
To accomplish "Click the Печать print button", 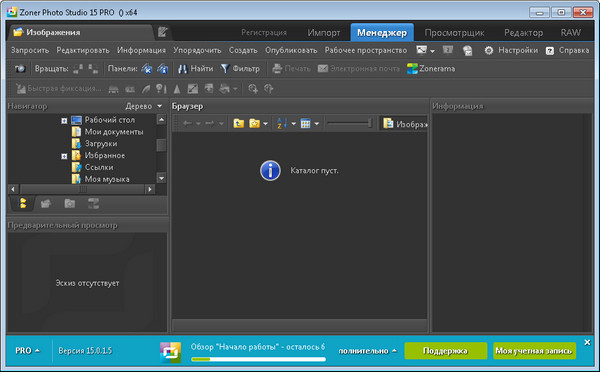I will (x=291, y=69).
